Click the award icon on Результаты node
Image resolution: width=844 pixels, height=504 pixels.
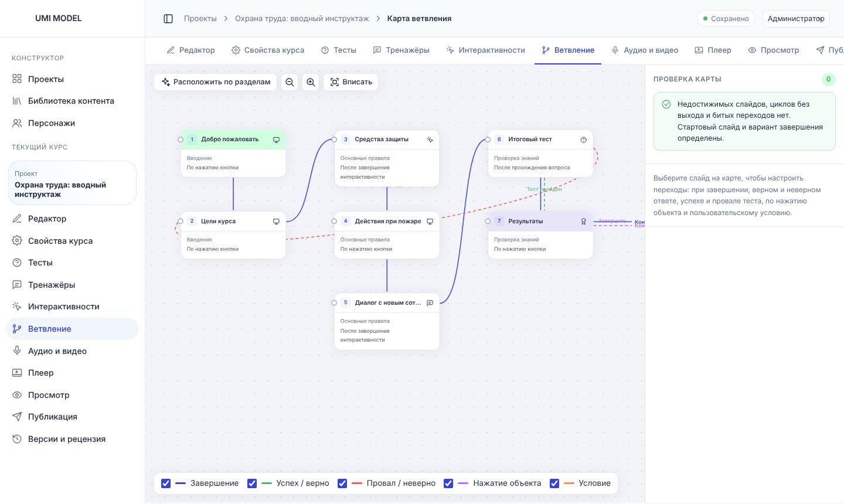tap(583, 222)
